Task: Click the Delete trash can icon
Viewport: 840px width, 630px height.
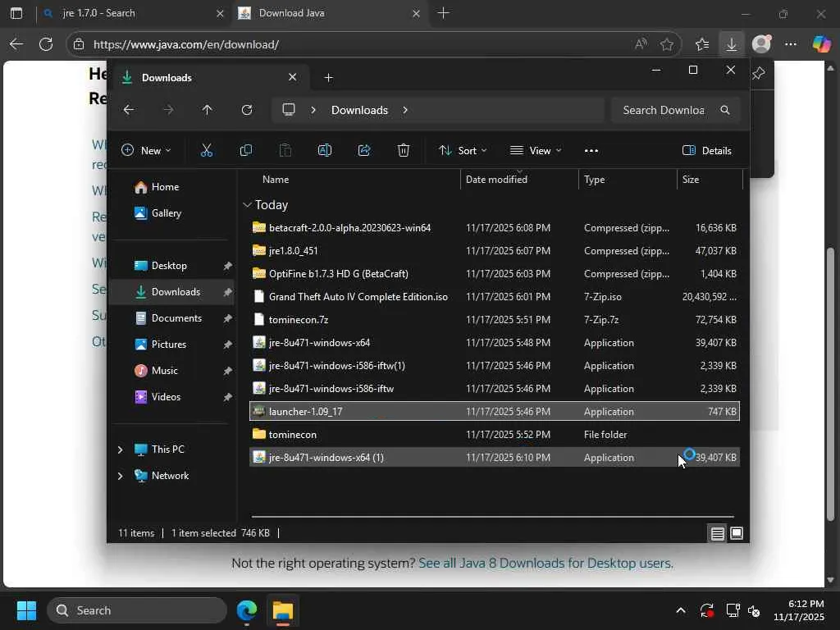Action: click(x=404, y=150)
